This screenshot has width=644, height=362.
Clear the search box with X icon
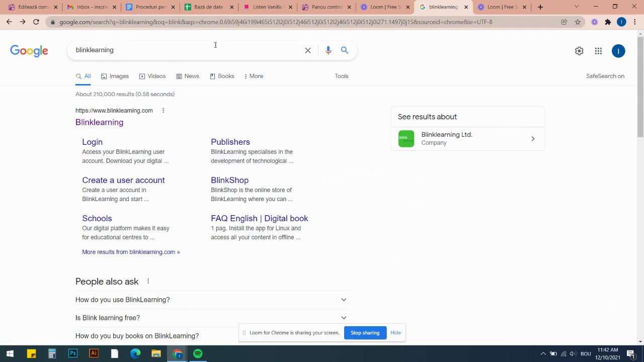pyautogui.click(x=308, y=50)
